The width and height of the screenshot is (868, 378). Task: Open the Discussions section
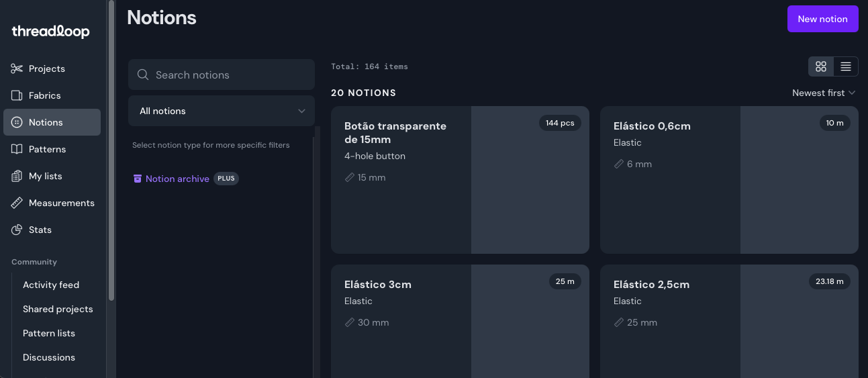pos(49,357)
